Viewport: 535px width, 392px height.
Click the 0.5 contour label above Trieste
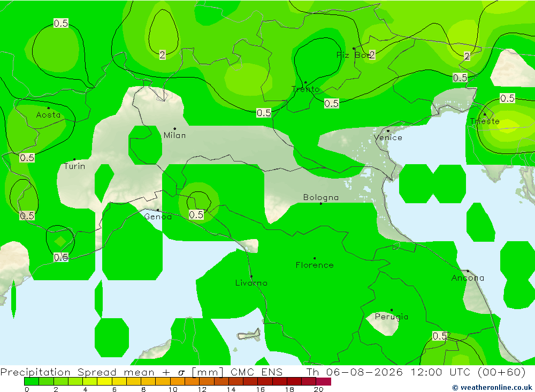click(x=507, y=98)
